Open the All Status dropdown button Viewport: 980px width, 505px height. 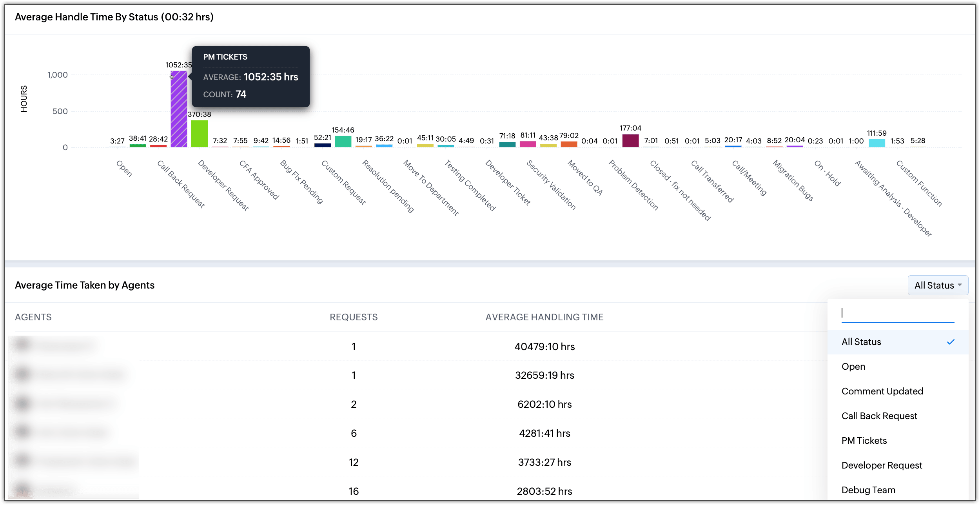(x=937, y=285)
